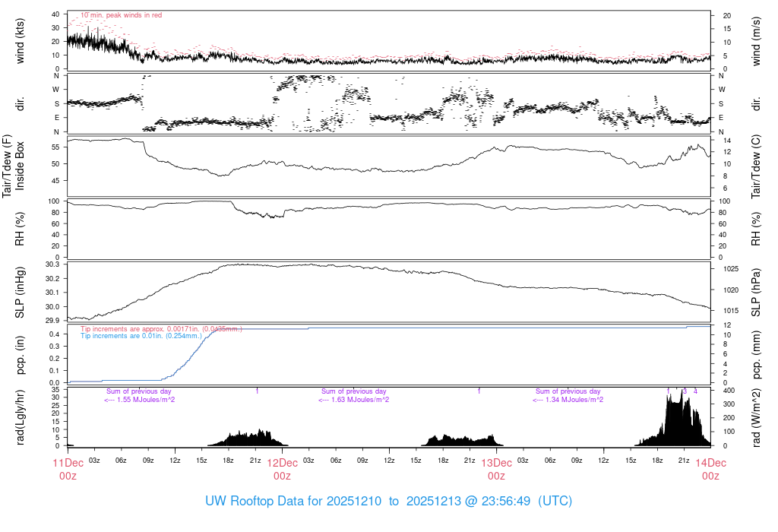Click the 'wind (kts)' axis label

pos(20,41)
